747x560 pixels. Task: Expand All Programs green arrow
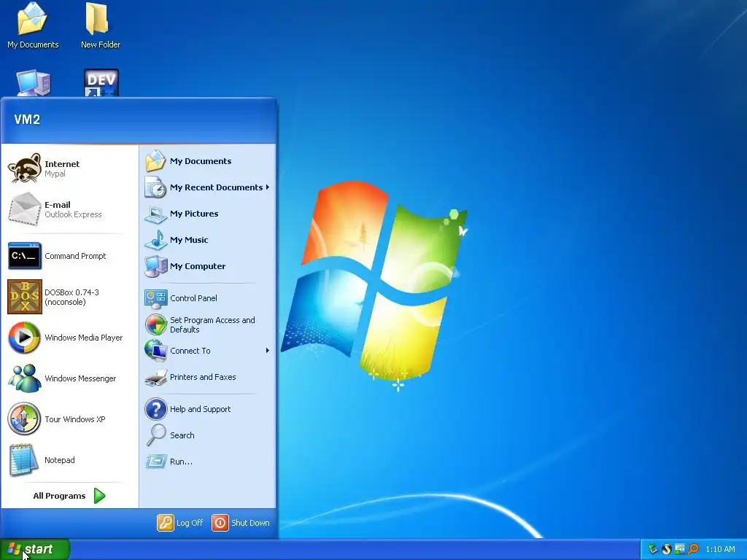pos(99,496)
